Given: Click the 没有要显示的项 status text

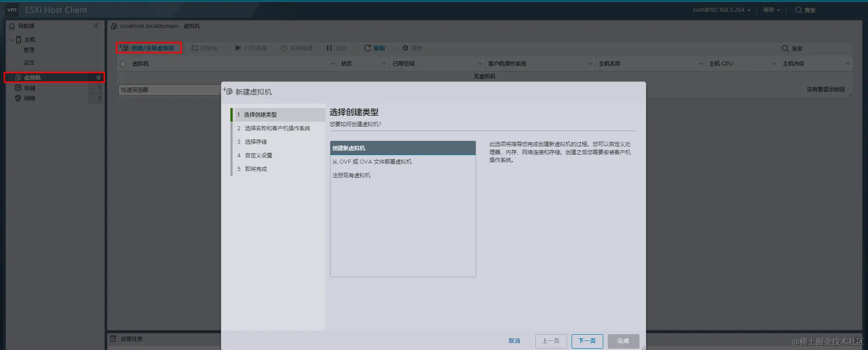Looking at the screenshot, I should (825, 90).
